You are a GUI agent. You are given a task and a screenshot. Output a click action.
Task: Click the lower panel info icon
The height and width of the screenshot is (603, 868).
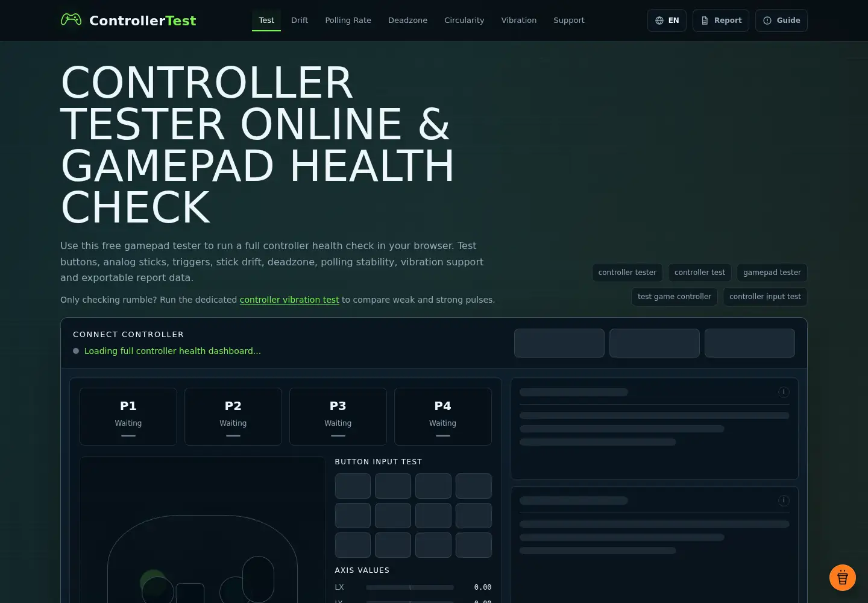(784, 500)
